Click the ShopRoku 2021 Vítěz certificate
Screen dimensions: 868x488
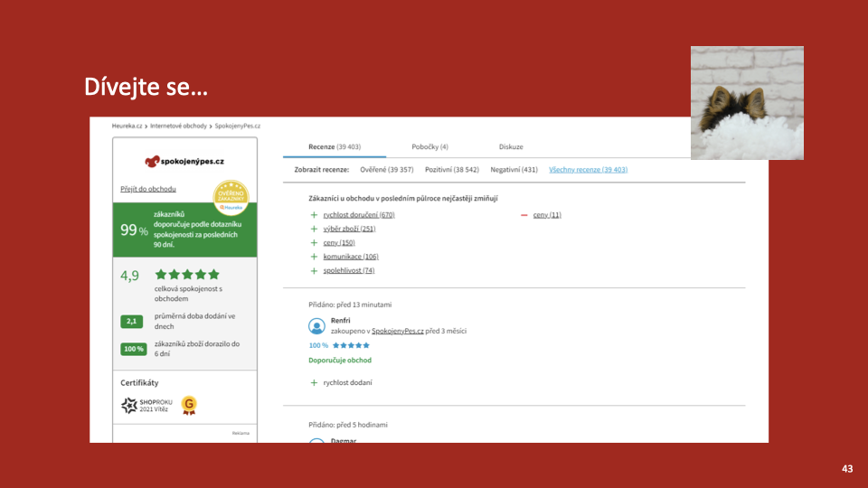(146, 406)
